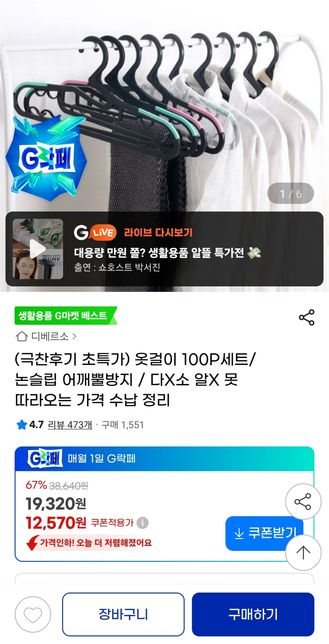Tap the 쿠폰받기 download coupon button
Viewport: 329px width, 644px height.
[264, 533]
